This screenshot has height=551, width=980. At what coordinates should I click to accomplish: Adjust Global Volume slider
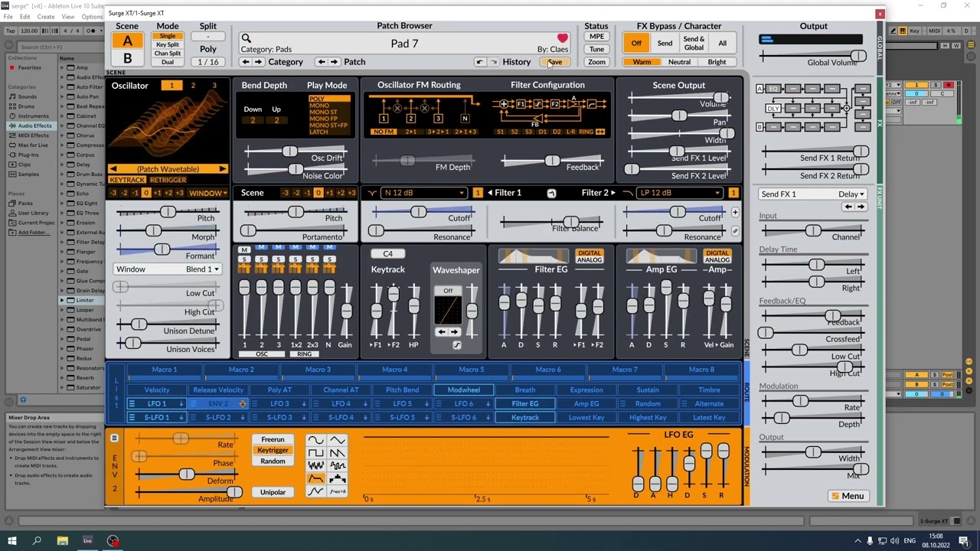pyautogui.click(x=813, y=56)
